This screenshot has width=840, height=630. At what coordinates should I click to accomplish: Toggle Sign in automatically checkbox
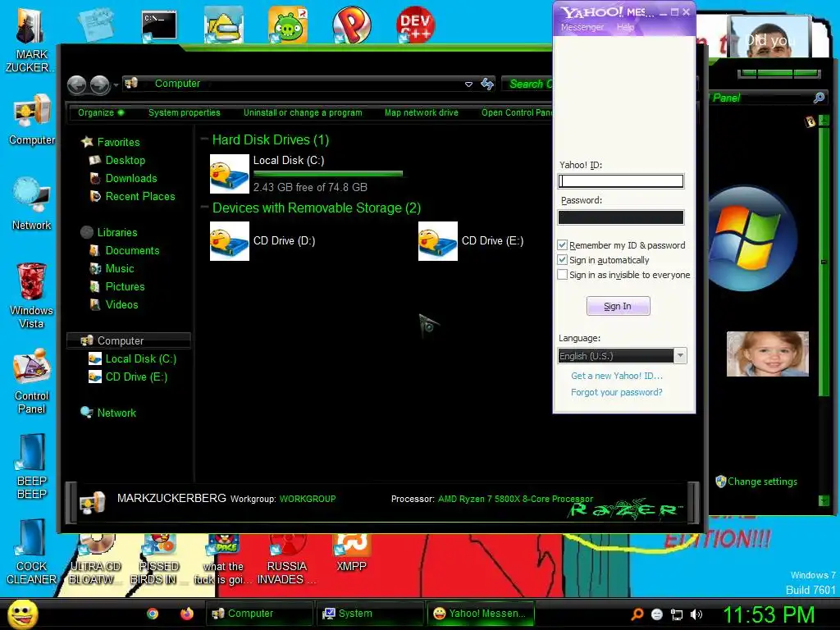(x=562, y=260)
